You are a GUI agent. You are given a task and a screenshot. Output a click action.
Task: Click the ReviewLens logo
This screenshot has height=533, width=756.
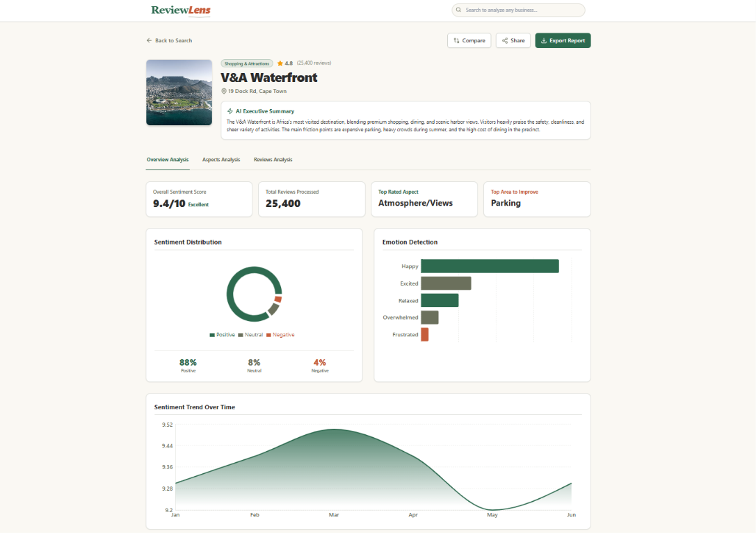(181, 10)
